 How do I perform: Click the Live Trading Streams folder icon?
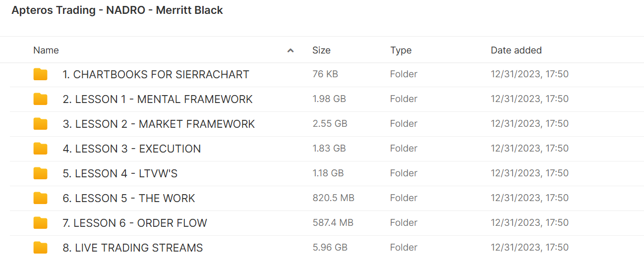tap(41, 248)
